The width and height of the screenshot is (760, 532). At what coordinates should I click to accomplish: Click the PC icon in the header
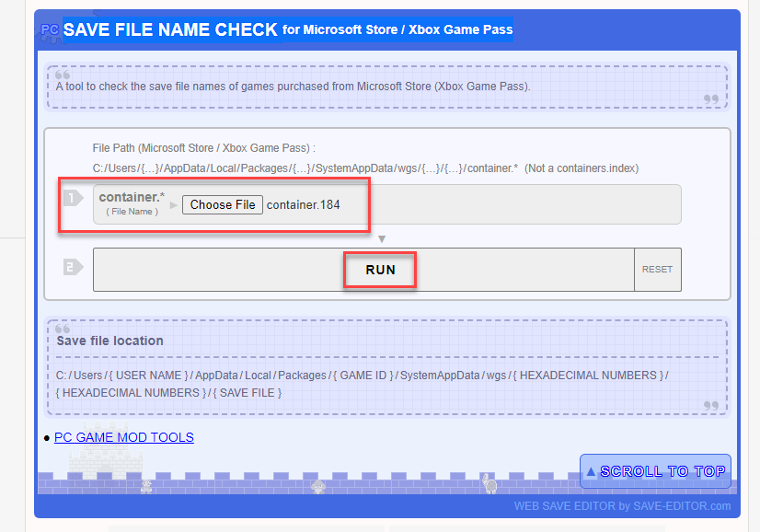point(50,30)
